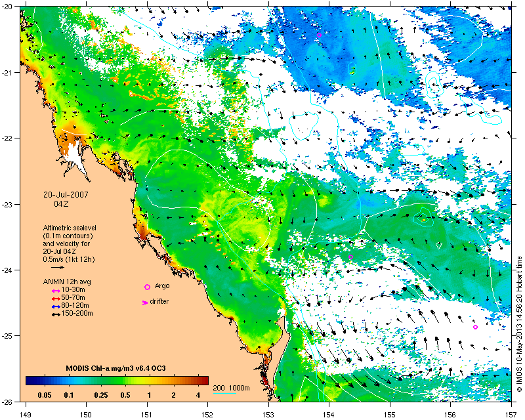Click the magenta Argo circle in the legend
Viewport: 525px width, 420px height.
pyautogui.click(x=147, y=287)
